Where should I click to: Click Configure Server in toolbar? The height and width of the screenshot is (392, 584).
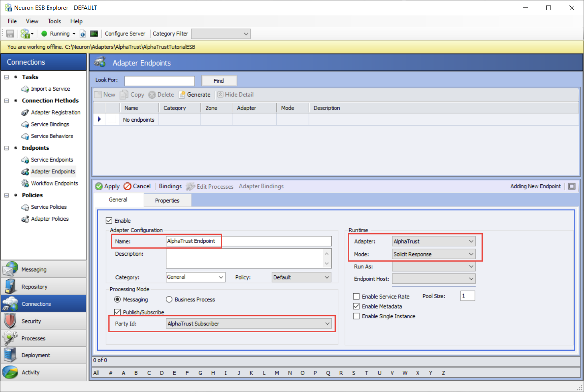coord(125,34)
